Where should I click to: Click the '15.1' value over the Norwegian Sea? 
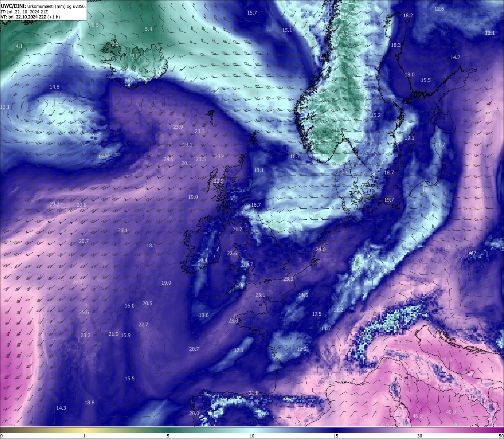coord(287,30)
